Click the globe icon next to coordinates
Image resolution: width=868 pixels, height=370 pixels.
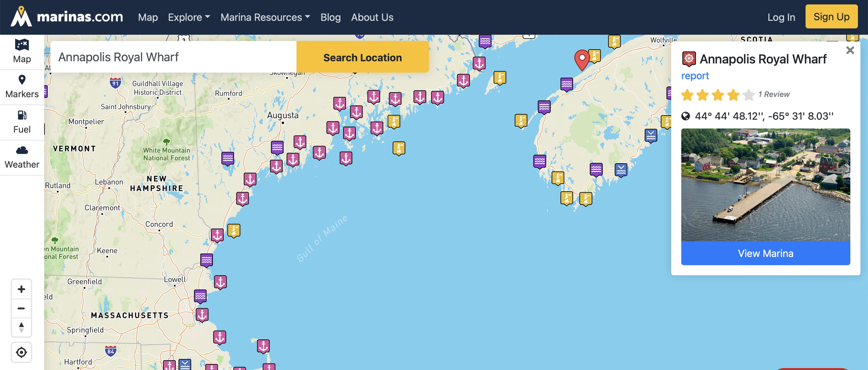pos(685,116)
